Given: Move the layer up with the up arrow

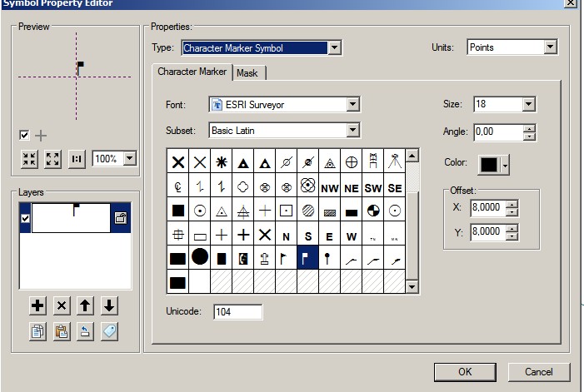Looking at the screenshot, I should tap(85, 306).
